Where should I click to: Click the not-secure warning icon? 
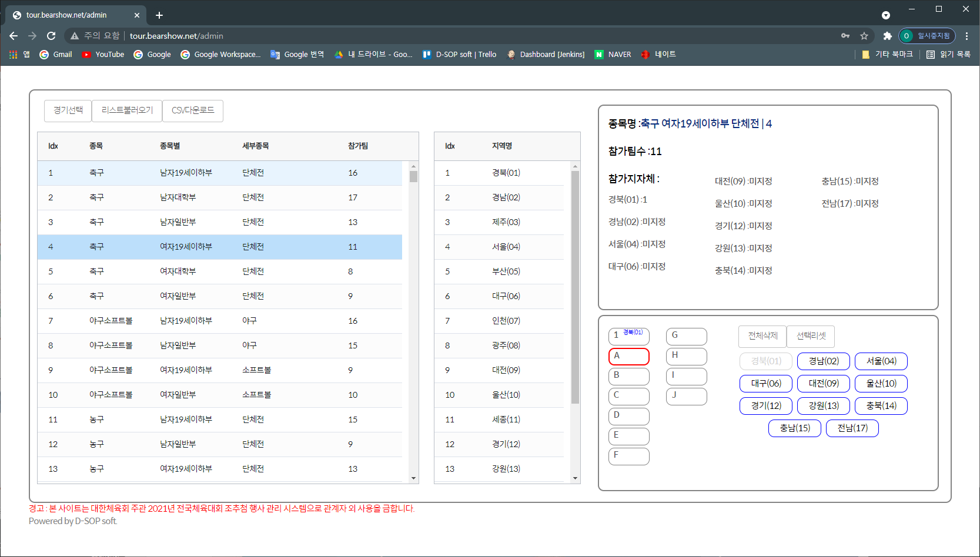pos(75,36)
